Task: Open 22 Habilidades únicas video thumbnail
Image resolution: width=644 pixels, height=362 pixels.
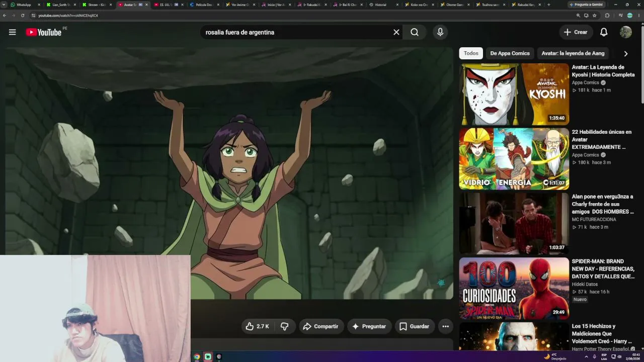Action: pyautogui.click(x=514, y=159)
